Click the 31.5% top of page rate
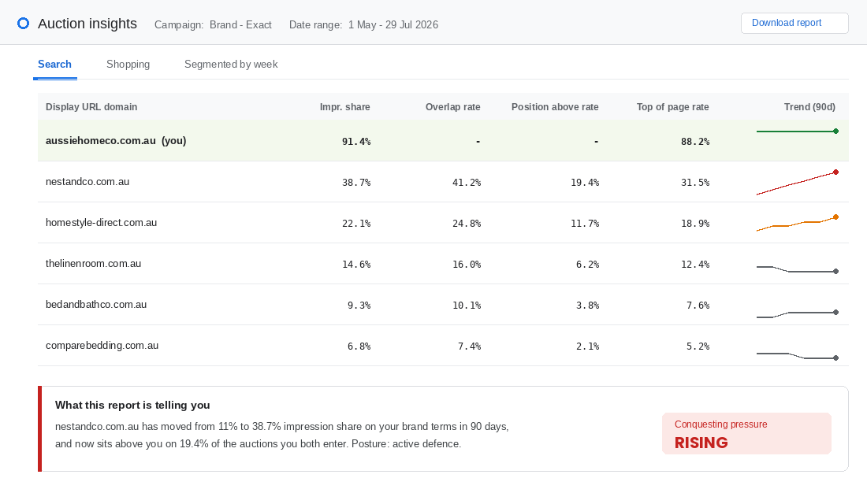This screenshot has width=867, height=504. click(695, 183)
